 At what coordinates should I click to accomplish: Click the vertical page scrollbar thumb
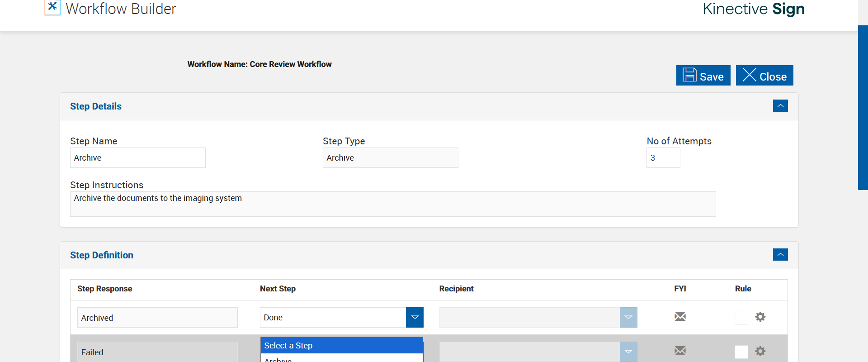click(x=863, y=108)
